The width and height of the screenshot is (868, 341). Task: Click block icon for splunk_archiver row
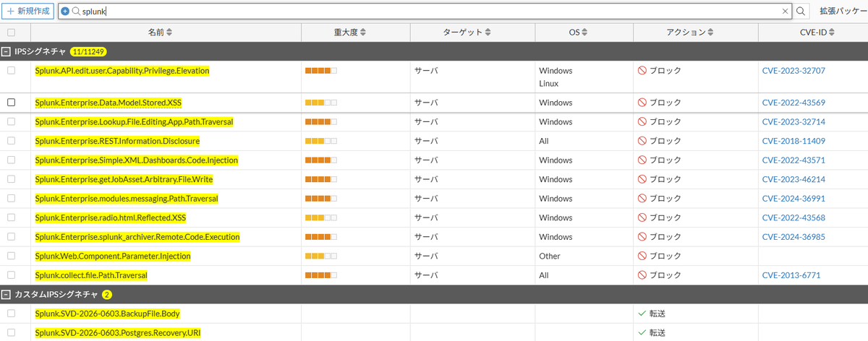642,237
